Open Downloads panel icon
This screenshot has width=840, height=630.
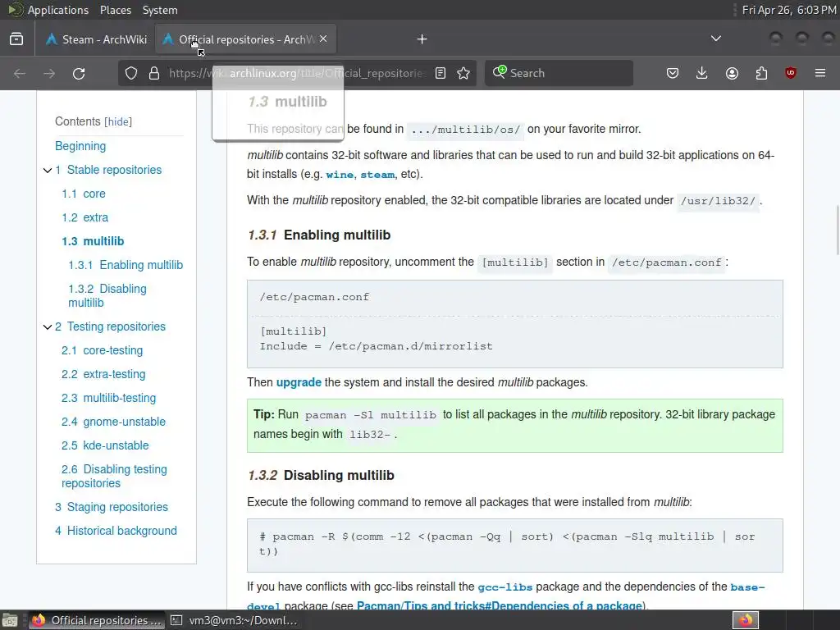point(702,73)
